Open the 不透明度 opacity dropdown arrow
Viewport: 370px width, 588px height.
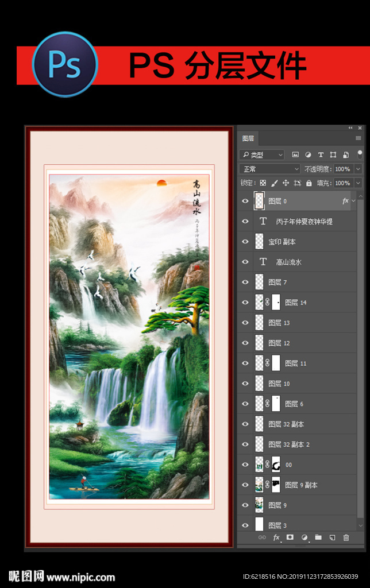[x=358, y=169]
